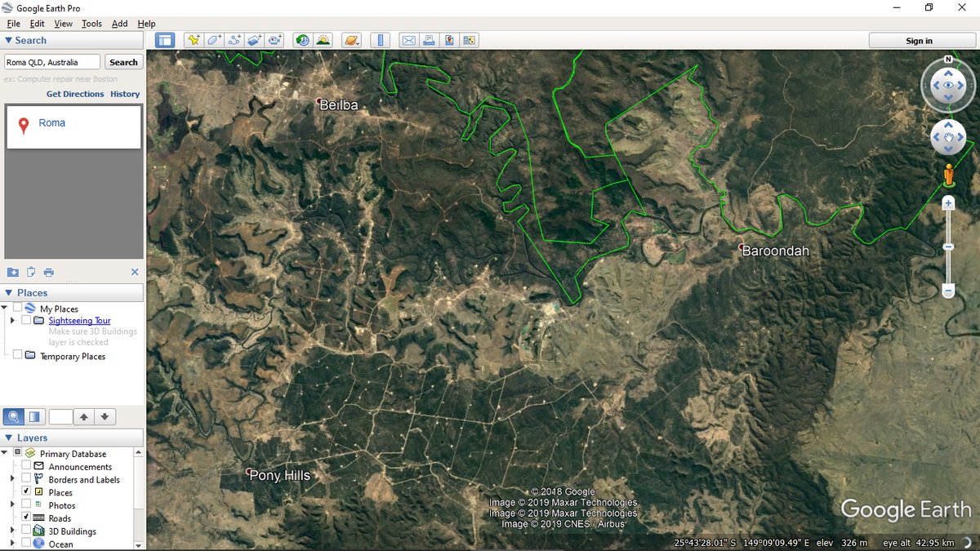The height and width of the screenshot is (551, 980).
Task: Open the View menu
Action: click(63, 24)
